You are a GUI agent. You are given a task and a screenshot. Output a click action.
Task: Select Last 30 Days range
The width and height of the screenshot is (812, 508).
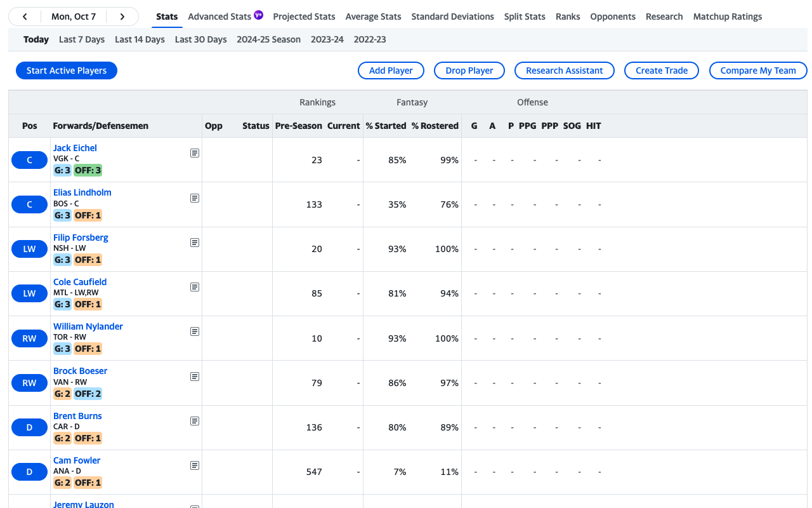pyautogui.click(x=200, y=39)
